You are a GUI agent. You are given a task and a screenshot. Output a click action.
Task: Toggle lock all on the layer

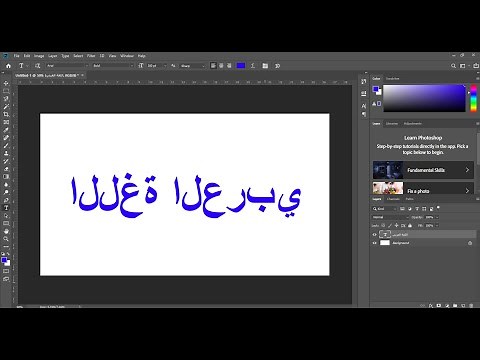pos(410,226)
